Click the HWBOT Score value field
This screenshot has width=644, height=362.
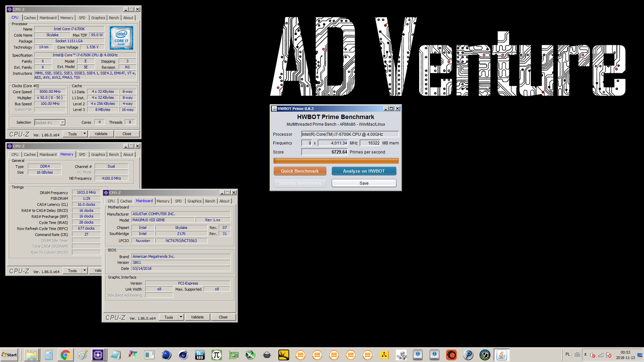pos(325,152)
